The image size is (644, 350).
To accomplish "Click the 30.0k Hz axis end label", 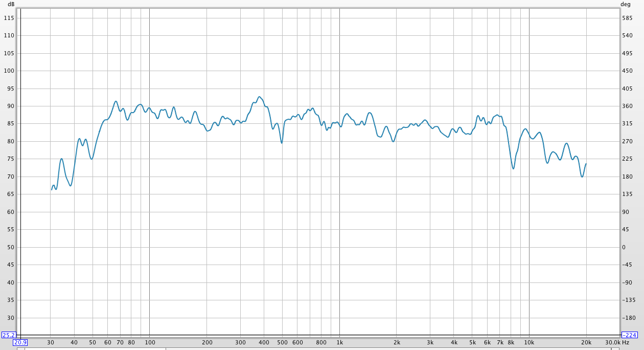I will point(617,342).
